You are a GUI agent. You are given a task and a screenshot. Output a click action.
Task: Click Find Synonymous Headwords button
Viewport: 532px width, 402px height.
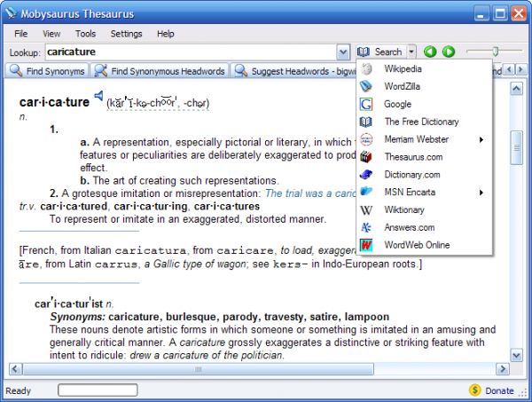[160, 71]
